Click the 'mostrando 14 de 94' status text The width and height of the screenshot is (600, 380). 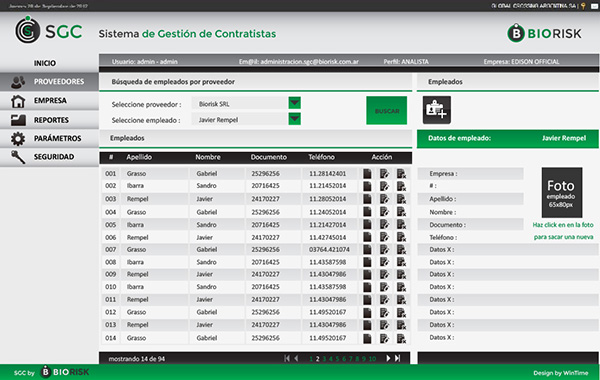coord(137,359)
